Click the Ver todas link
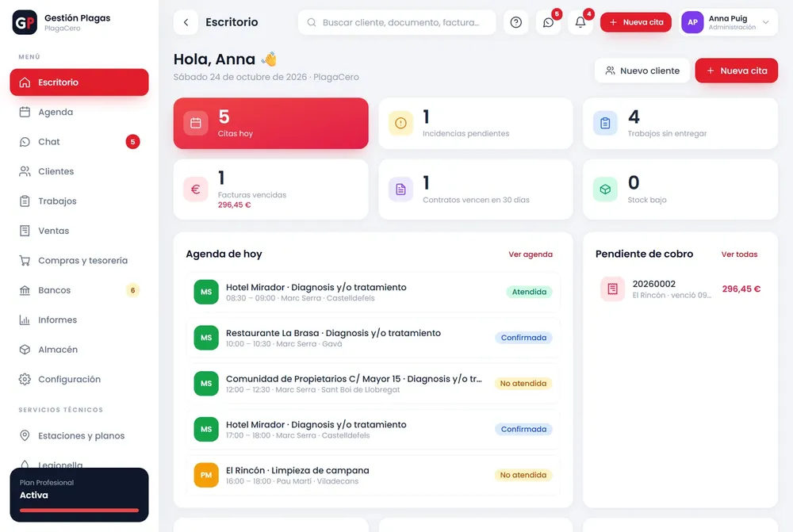 pyautogui.click(x=739, y=255)
